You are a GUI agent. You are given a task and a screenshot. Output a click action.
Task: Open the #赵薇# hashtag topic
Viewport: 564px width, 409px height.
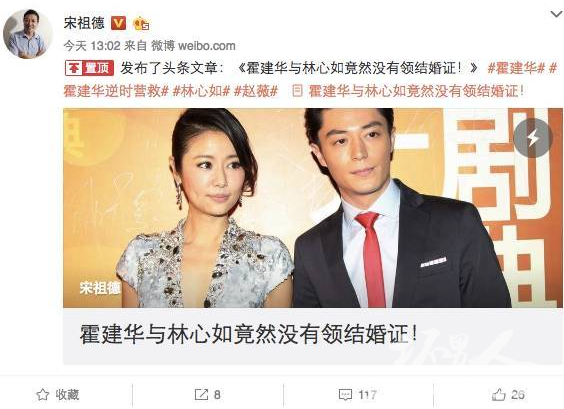[x=256, y=91]
